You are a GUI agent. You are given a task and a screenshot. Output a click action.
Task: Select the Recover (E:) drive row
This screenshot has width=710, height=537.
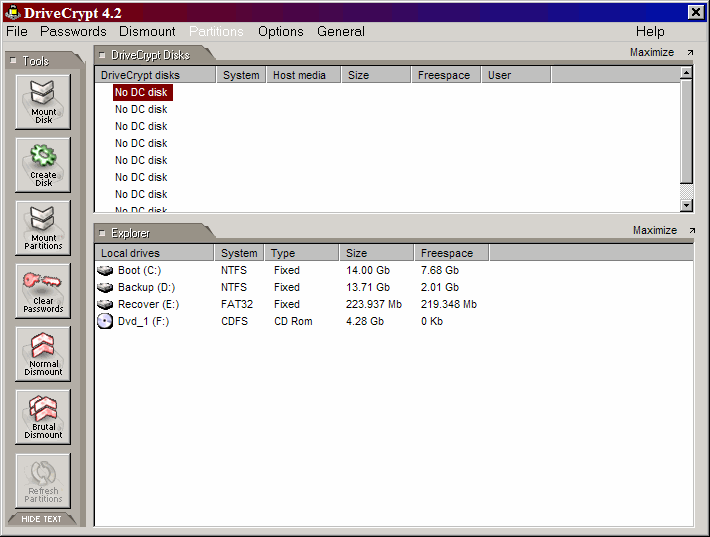394,304
